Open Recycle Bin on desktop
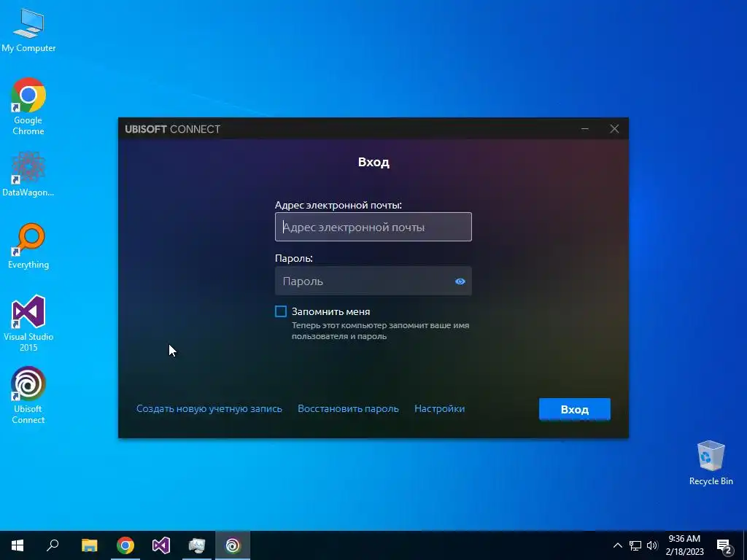This screenshot has height=560, width=747. coord(711,463)
